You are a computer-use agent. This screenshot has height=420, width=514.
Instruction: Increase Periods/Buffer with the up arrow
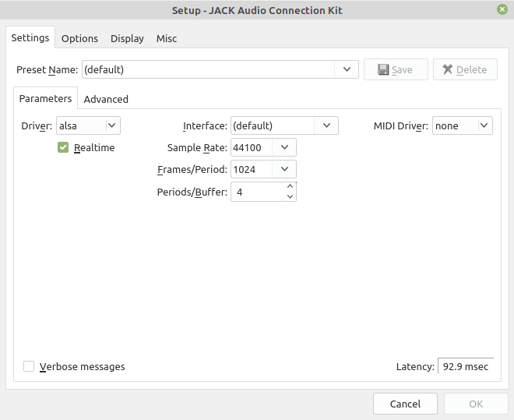[x=290, y=186]
